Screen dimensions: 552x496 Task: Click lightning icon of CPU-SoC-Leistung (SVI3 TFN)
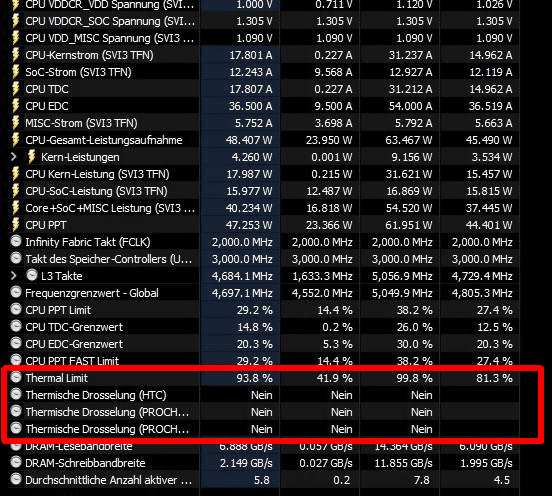[15, 191]
